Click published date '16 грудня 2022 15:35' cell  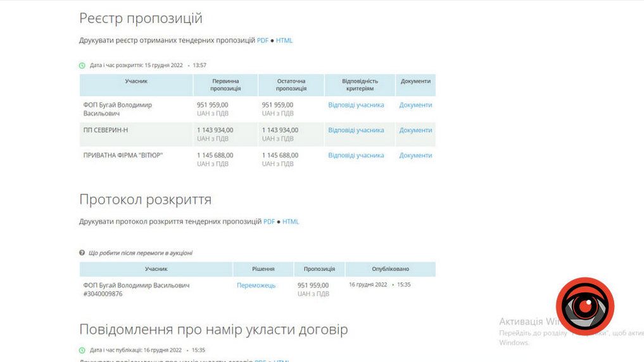coord(379,284)
